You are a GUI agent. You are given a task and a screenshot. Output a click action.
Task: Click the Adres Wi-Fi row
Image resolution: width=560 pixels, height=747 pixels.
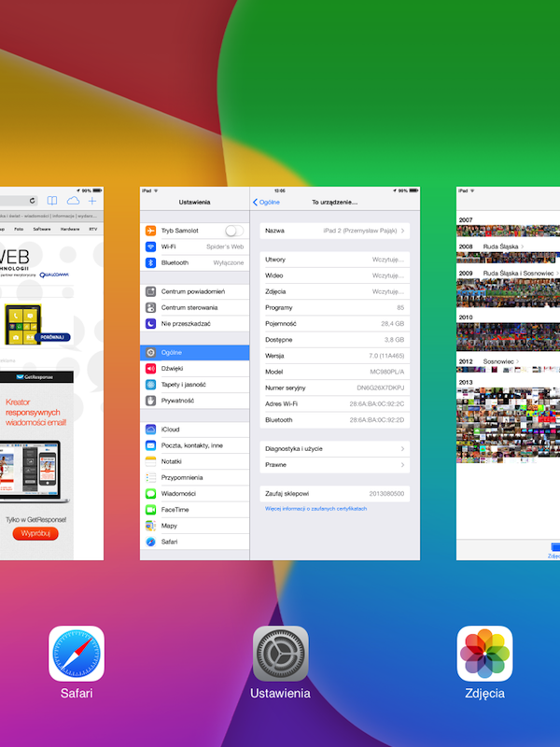point(335,404)
